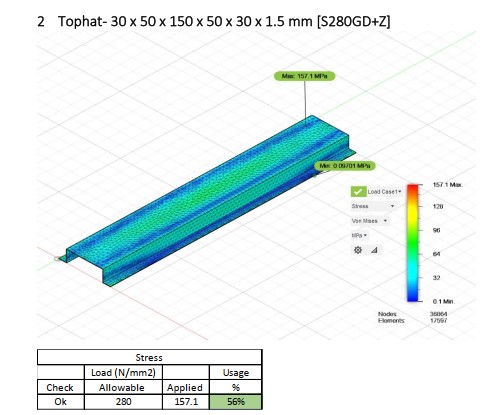Click the Stress table header cell
This screenshot has height=415, width=502.
point(149,357)
